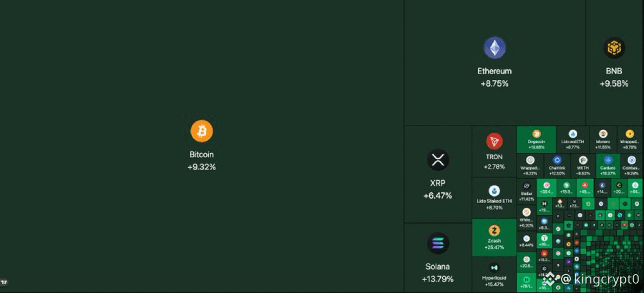Viewport: 644px width, 293px height.
Task: Open the BNB coin icon
Action: point(614,48)
